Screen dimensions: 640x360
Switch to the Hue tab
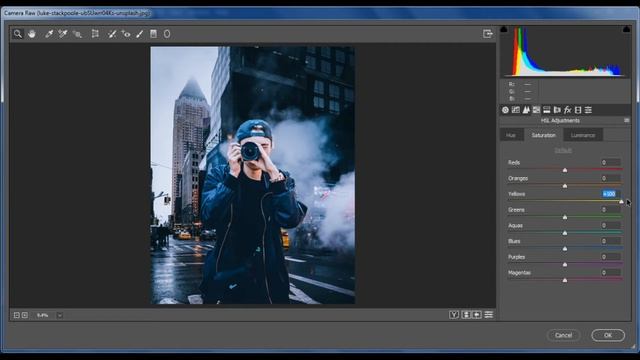coord(511,135)
